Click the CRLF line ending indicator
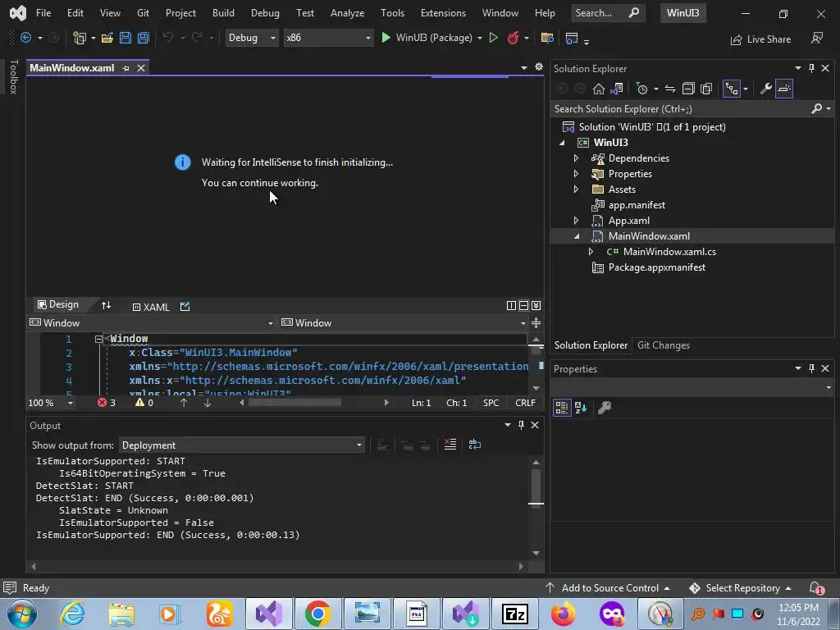The height and width of the screenshot is (630, 840). click(x=525, y=403)
